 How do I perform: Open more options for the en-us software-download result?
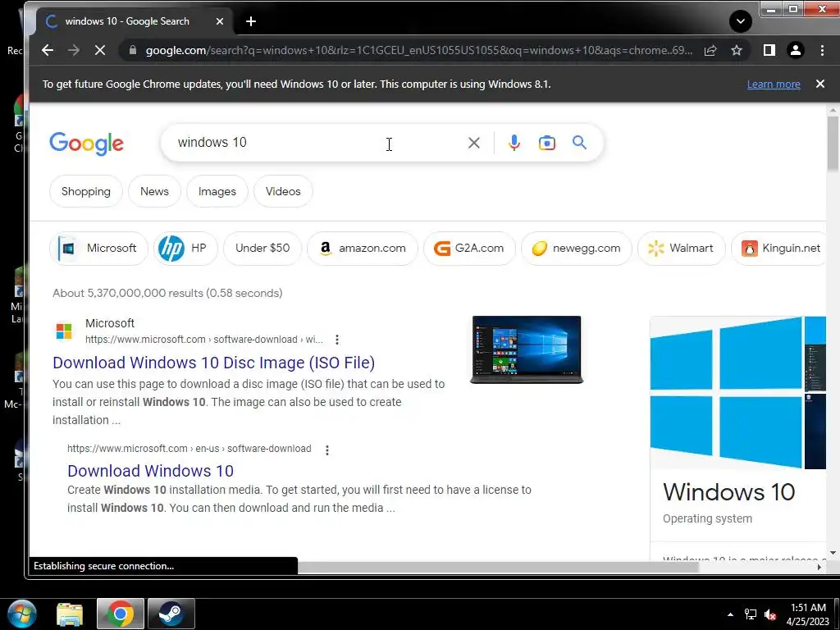pyautogui.click(x=327, y=450)
